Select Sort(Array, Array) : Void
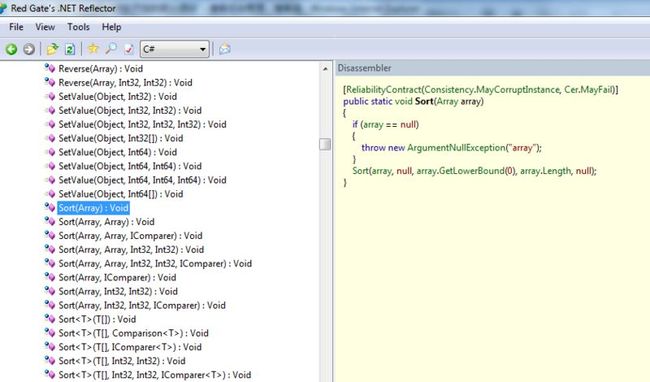 pyautogui.click(x=106, y=222)
